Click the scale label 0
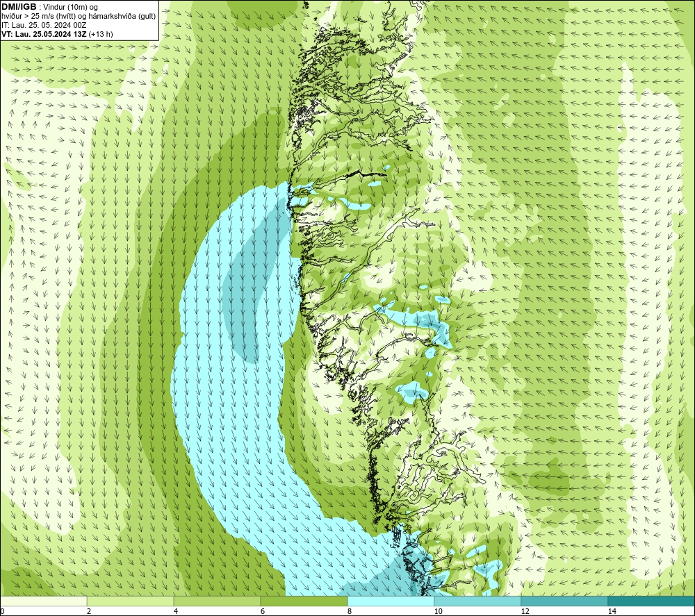This screenshot has height=616, width=695. [2, 612]
